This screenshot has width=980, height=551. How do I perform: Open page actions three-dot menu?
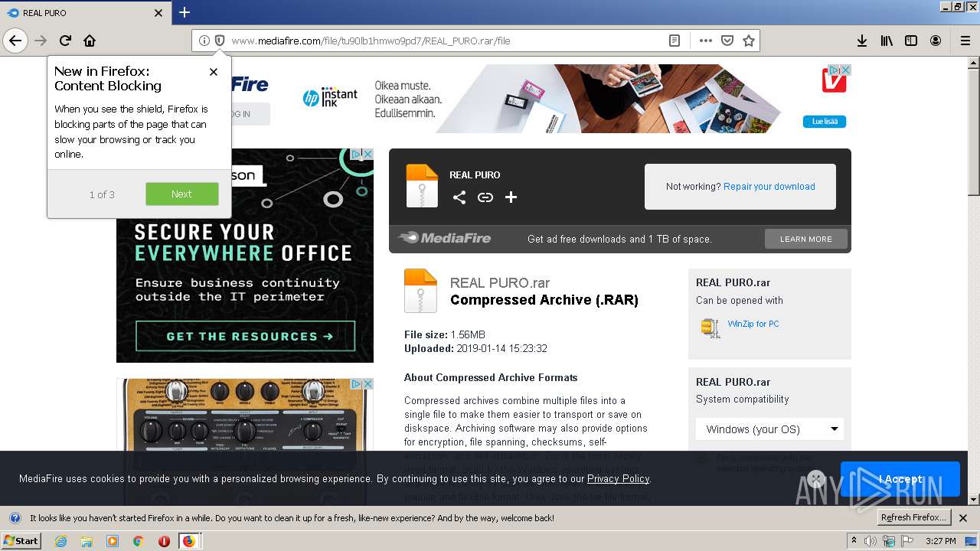[706, 41]
